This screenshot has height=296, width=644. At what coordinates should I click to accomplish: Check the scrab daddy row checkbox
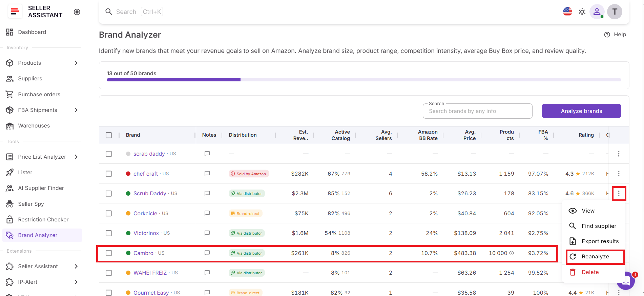109,154
